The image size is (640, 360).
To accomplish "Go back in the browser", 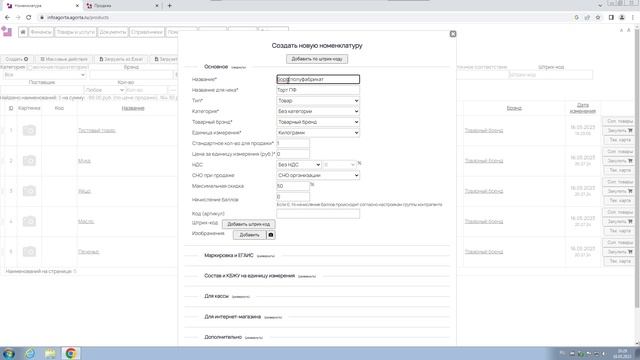I will tap(7, 18).
